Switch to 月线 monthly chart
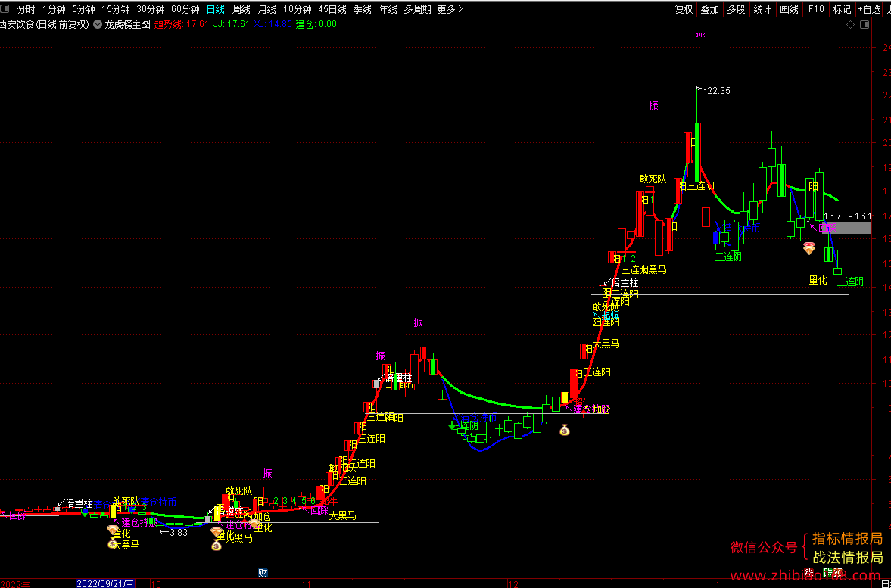891x588 pixels. (267, 9)
